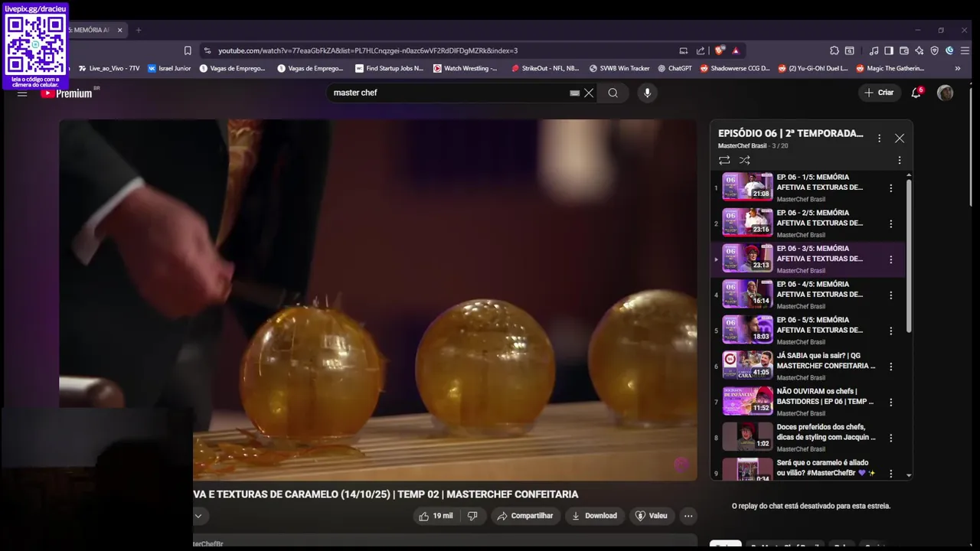Click the playlist panel scrollbar

(x=909, y=256)
